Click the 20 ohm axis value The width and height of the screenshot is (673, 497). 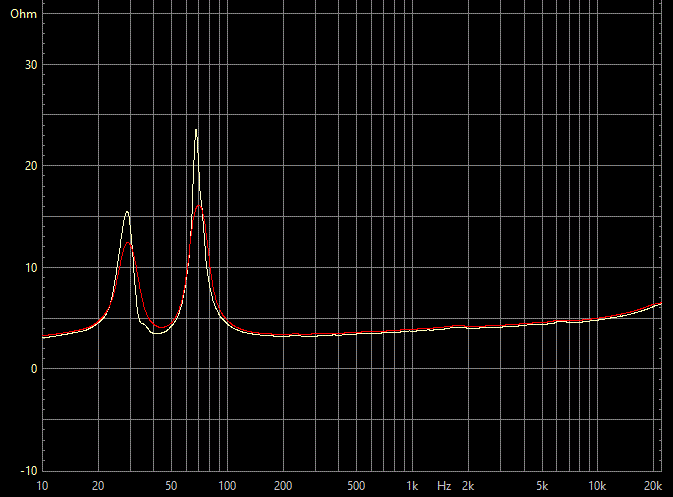(31, 166)
